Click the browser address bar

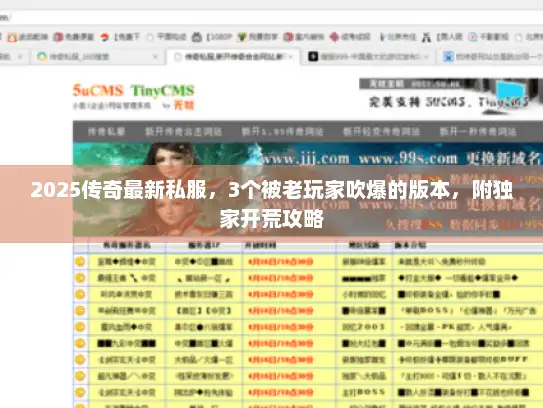point(272,18)
